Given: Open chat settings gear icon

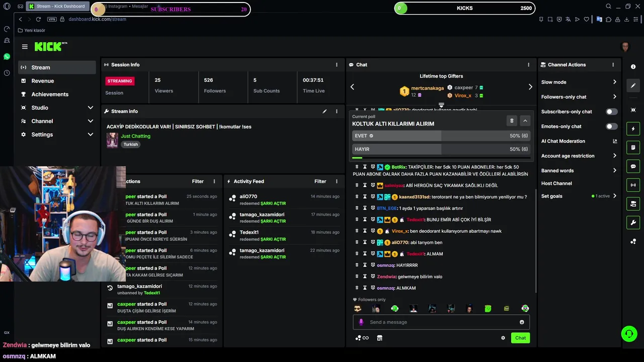Looking at the screenshot, I should click(x=503, y=338).
